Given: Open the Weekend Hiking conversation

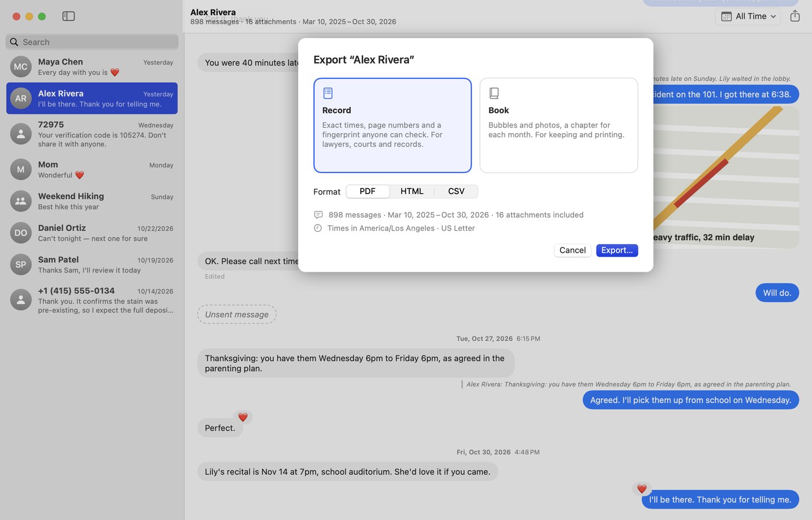Looking at the screenshot, I should (x=92, y=201).
